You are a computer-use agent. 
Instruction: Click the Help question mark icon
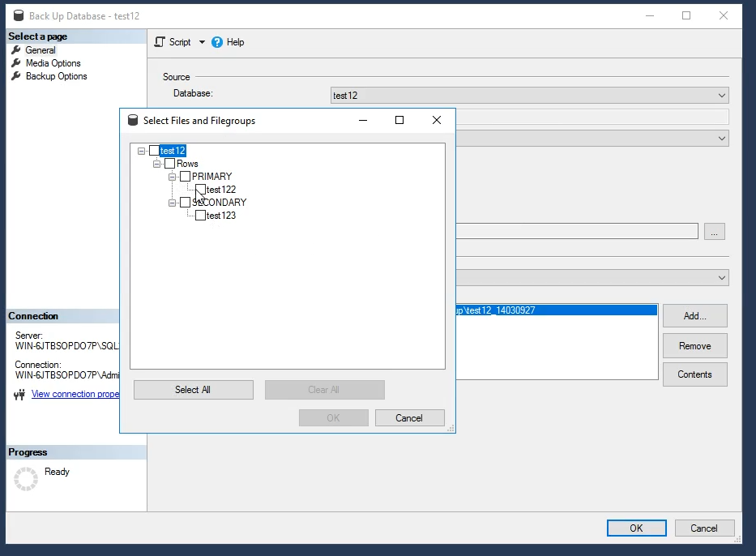[217, 42]
